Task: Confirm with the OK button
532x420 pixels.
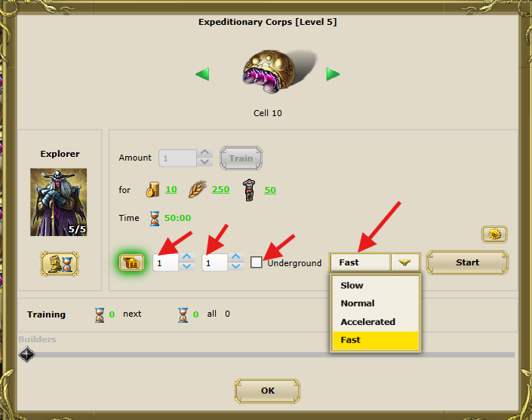Action: point(267,391)
